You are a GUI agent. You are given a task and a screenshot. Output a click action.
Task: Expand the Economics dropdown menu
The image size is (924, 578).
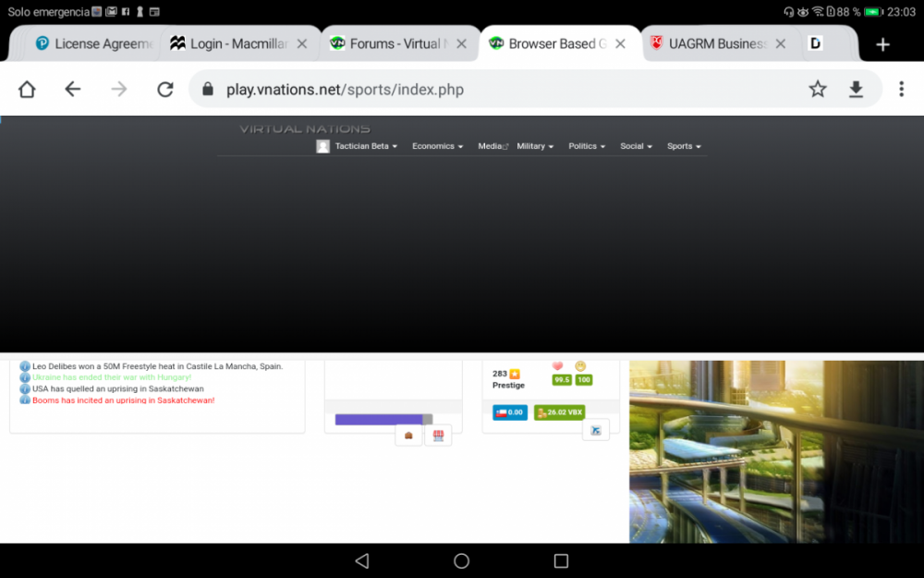pyautogui.click(x=437, y=146)
